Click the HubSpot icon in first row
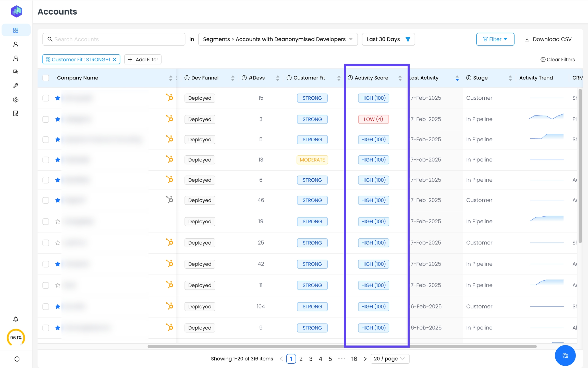Screen dimensions: 588x368 point(169,98)
